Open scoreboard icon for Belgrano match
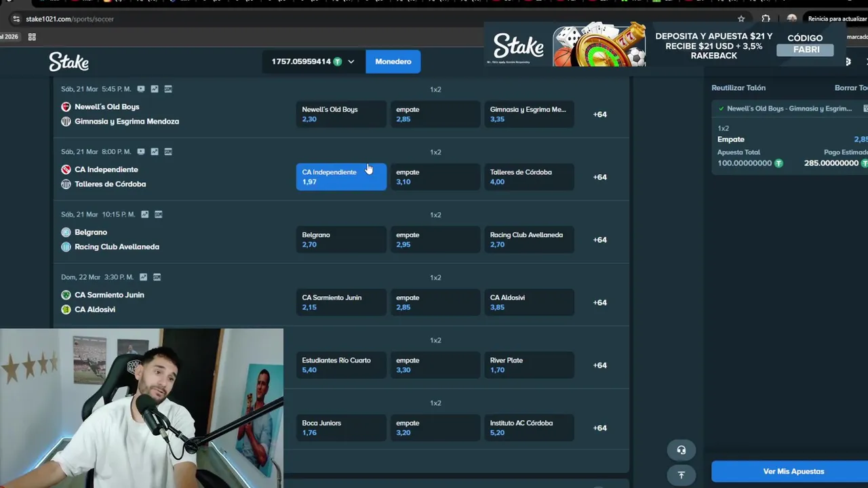Screen dimensions: 868x488 pyautogui.click(x=158, y=214)
